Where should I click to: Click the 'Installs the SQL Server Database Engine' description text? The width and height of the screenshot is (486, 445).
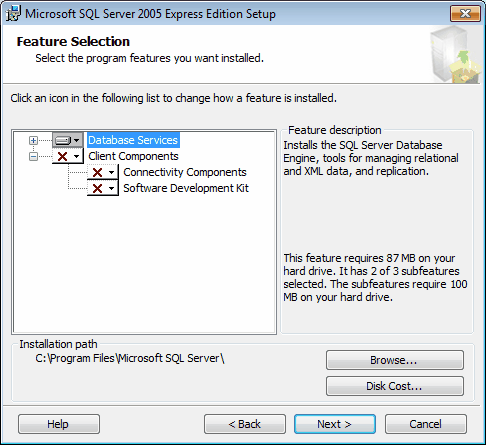[x=371, y=158]
